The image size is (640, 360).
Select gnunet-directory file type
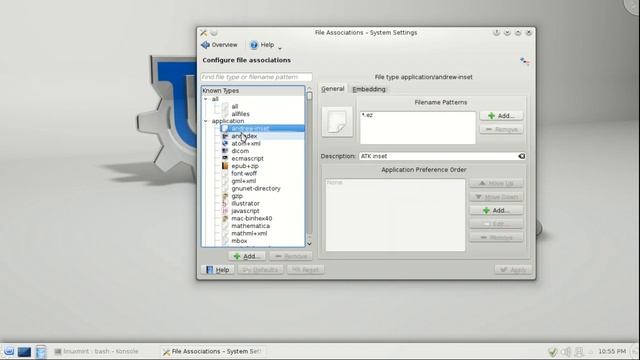(x=256, y=189)
